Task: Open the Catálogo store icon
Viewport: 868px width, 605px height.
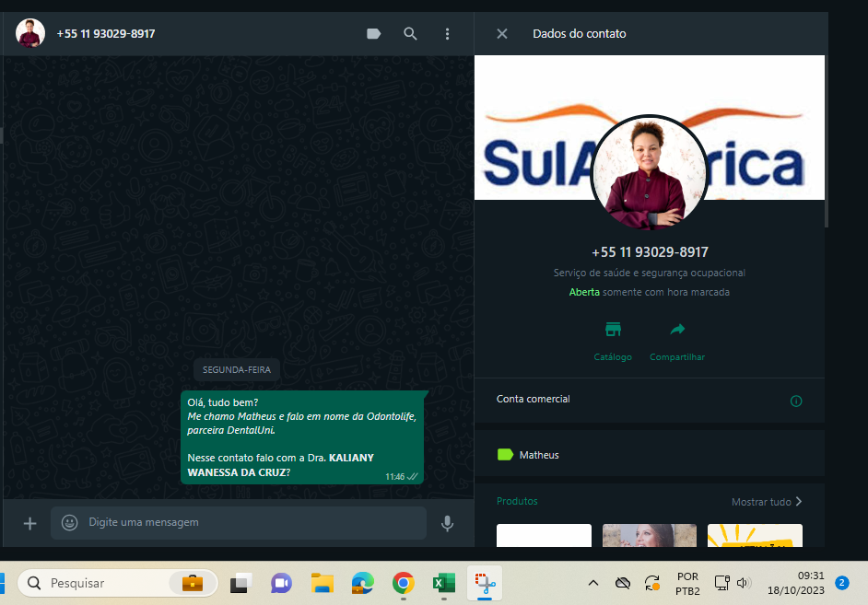Action: pos(613,330)
